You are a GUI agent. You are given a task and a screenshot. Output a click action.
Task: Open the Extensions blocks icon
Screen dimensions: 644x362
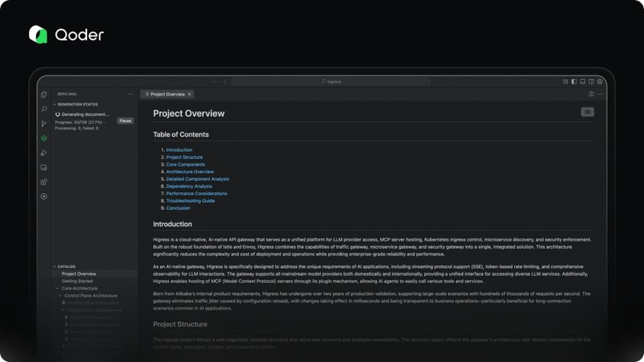[44, 182]
